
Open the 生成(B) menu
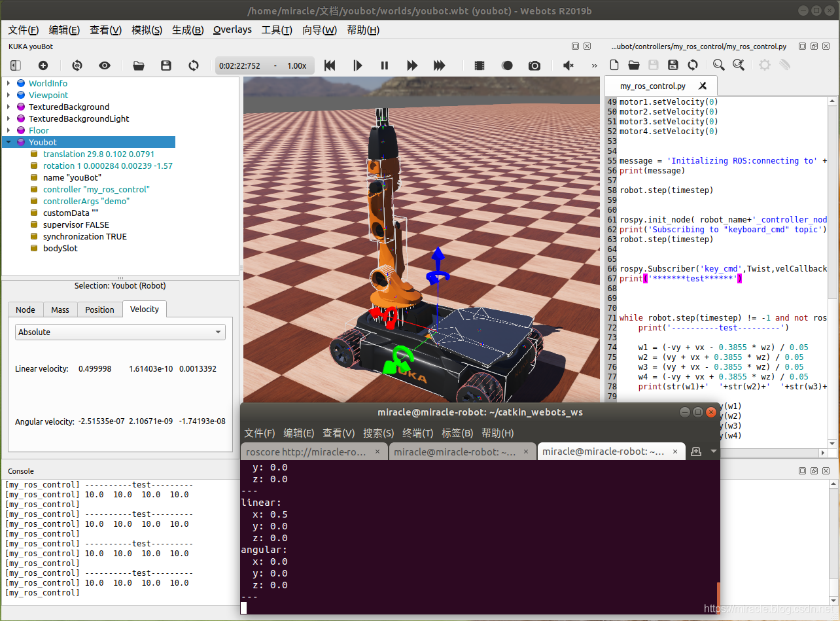click(188, 30)
